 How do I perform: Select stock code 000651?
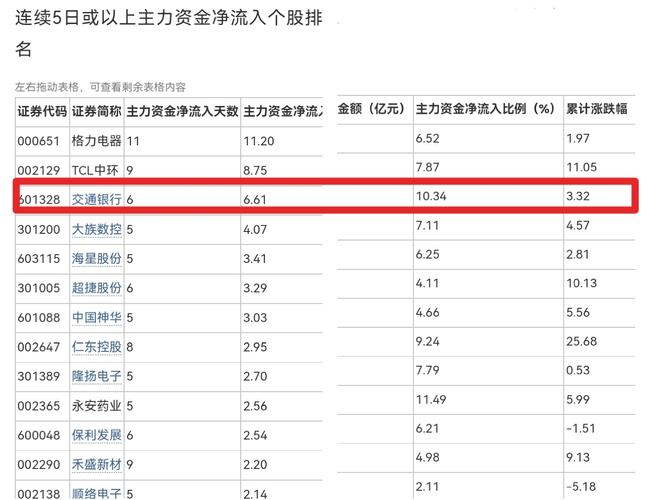[x=39, y=141]
